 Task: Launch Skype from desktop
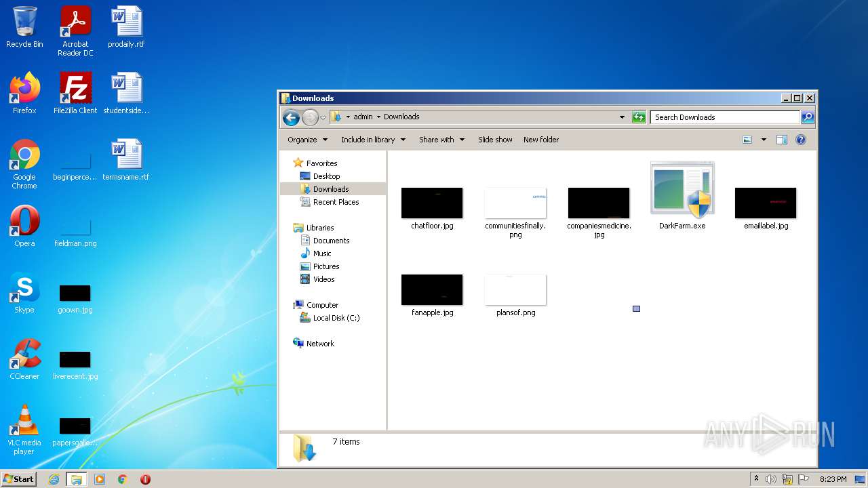click(24, 293)
